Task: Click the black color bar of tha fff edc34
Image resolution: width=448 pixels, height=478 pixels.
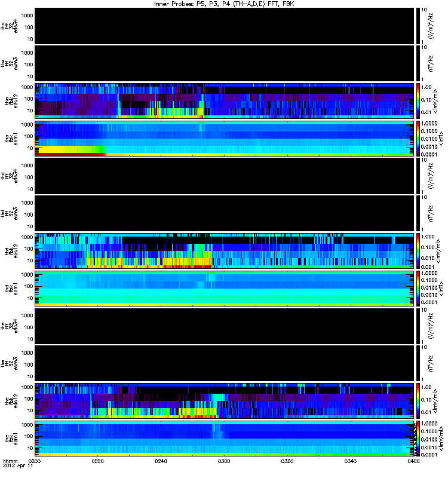Action: pos(418,26)
